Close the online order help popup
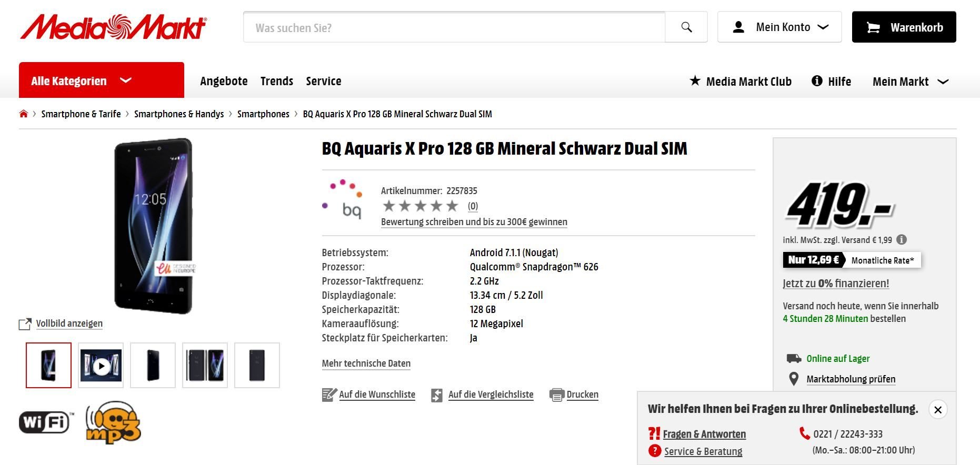 [x=938, y=410]
